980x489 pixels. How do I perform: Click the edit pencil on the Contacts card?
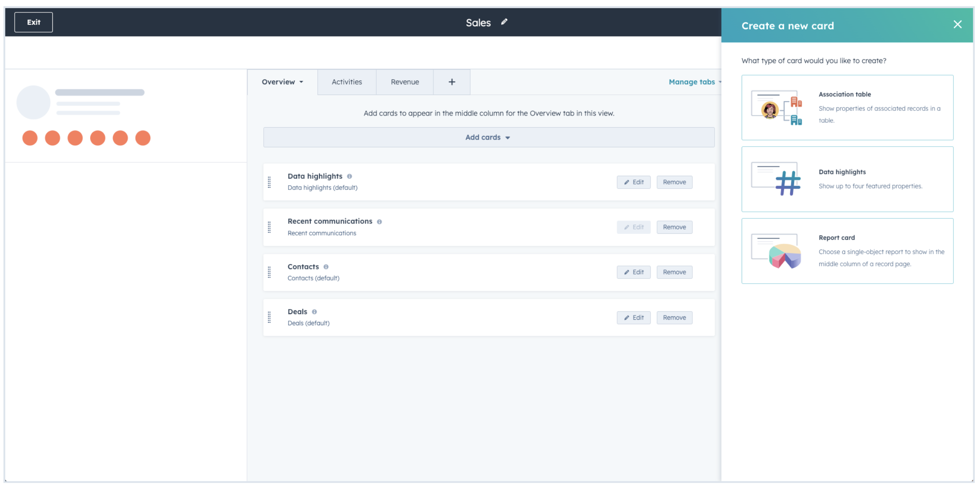tap(633, 272)
